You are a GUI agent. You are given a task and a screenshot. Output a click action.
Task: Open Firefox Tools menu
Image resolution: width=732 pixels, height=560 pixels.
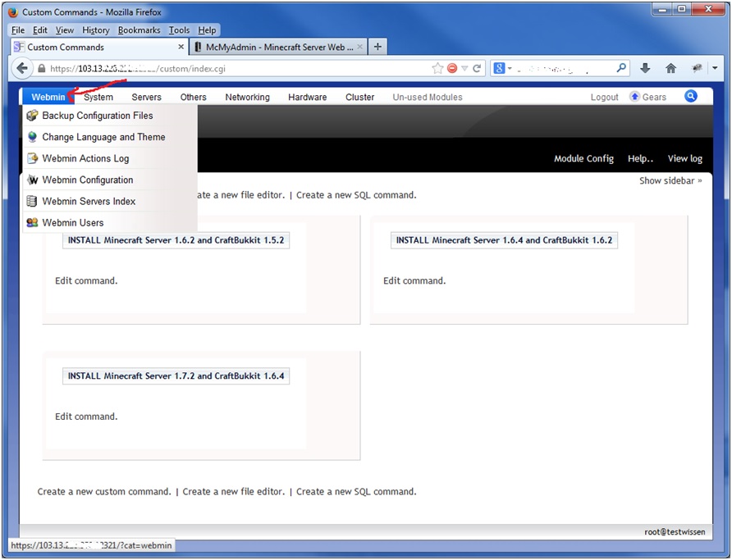pyautogui.click(x=179, y=30)
